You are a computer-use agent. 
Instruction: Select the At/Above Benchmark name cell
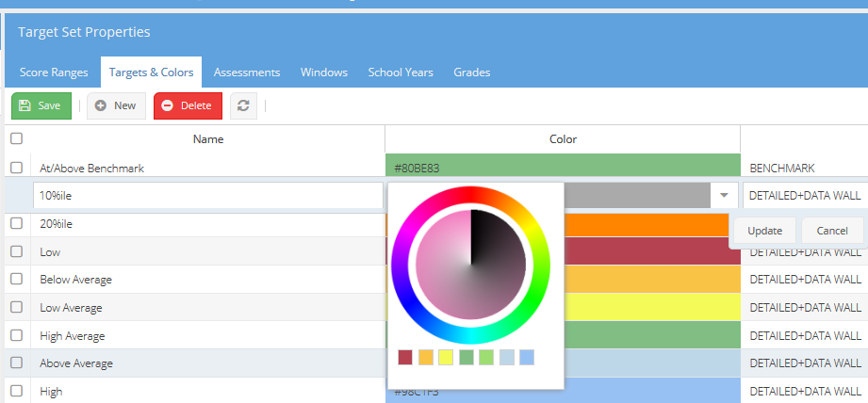pyautogui.click(x=207, y=168)
